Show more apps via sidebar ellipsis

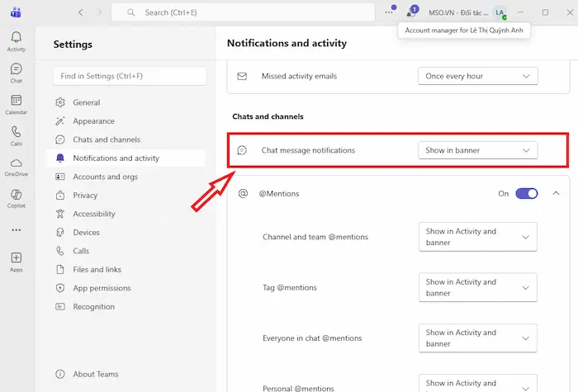click(17, 229)
